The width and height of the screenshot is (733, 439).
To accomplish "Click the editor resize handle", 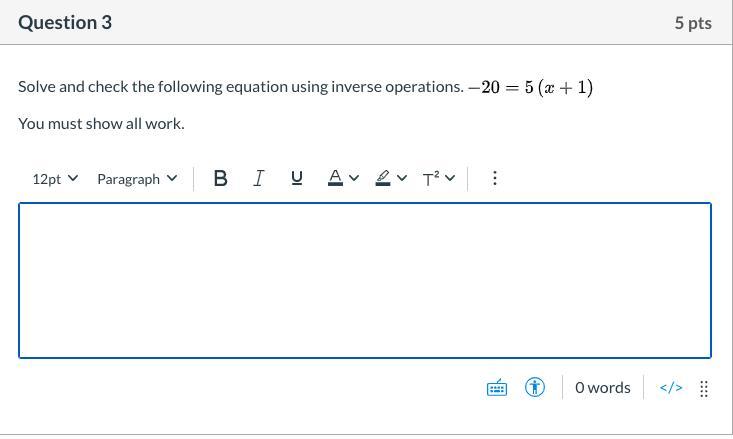I will pos(704,388).
